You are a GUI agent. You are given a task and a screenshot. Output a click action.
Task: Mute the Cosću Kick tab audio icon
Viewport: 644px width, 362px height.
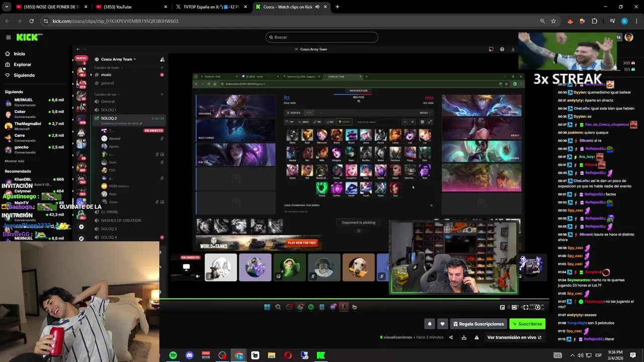317,7
